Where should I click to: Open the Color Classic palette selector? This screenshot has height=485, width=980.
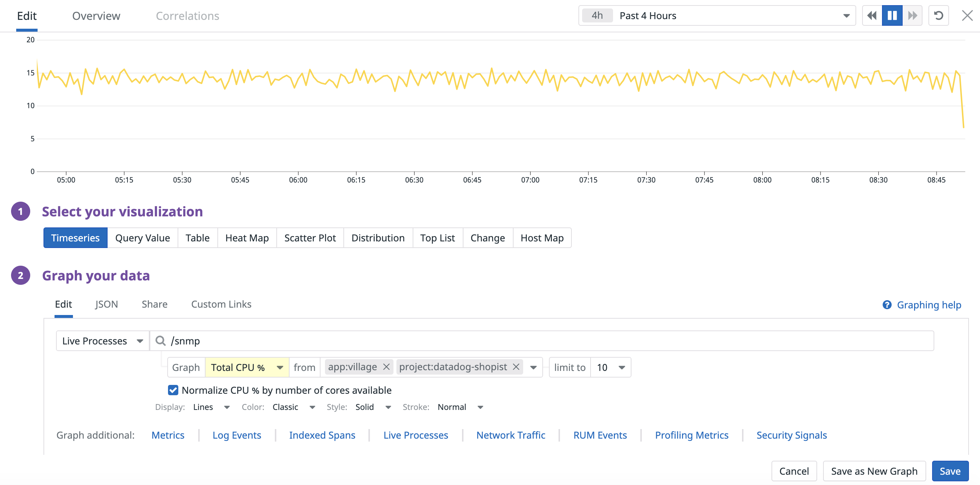[x=294, y=407]
